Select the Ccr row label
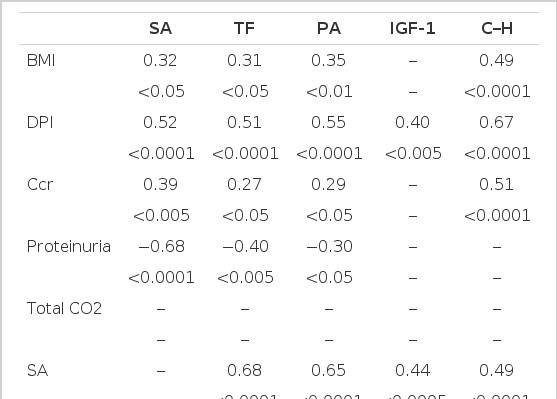The image size is (557, 399). pyautogui.click(x=40, y=184)
